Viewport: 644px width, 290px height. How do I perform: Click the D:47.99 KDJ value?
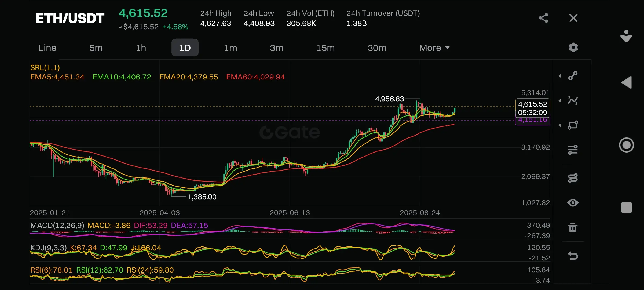point(114,248)
